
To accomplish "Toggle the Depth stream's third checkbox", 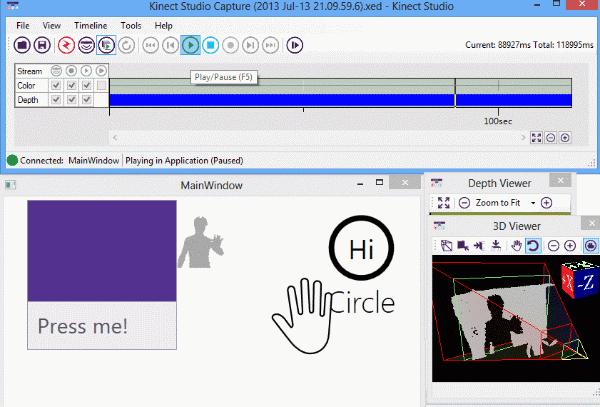I will 86,99.
